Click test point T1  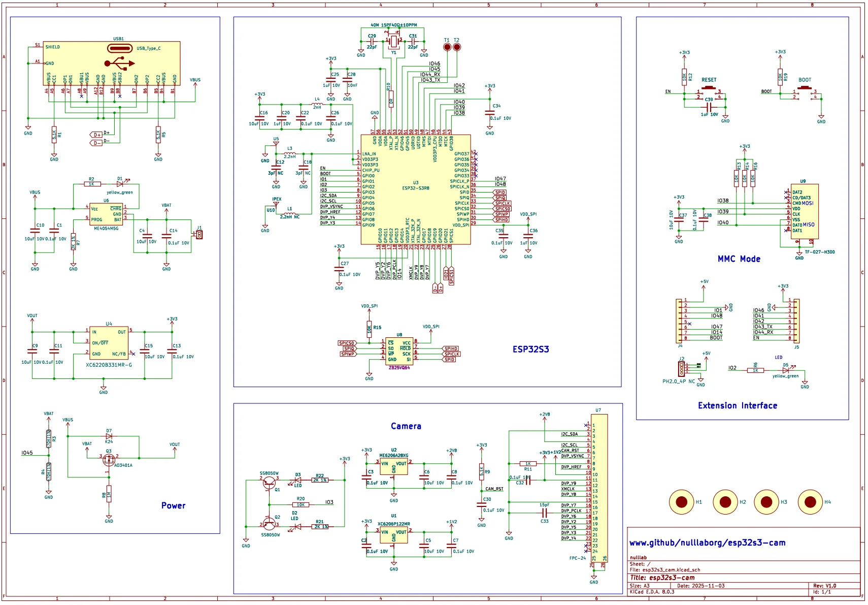tap(447, 47)
